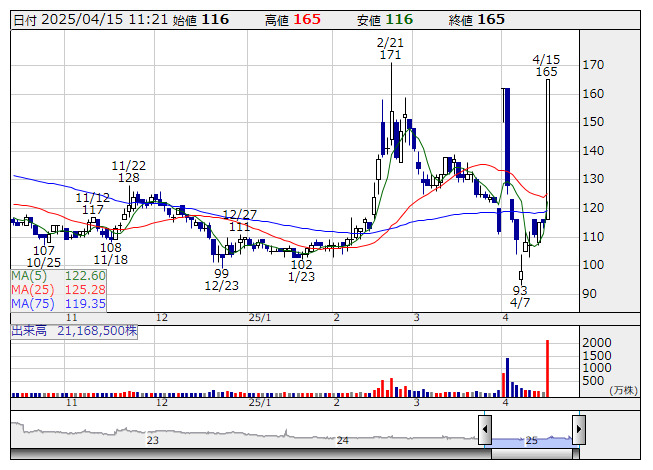
Task: Click the 102 1/23 low label
Action: (302, 271)
